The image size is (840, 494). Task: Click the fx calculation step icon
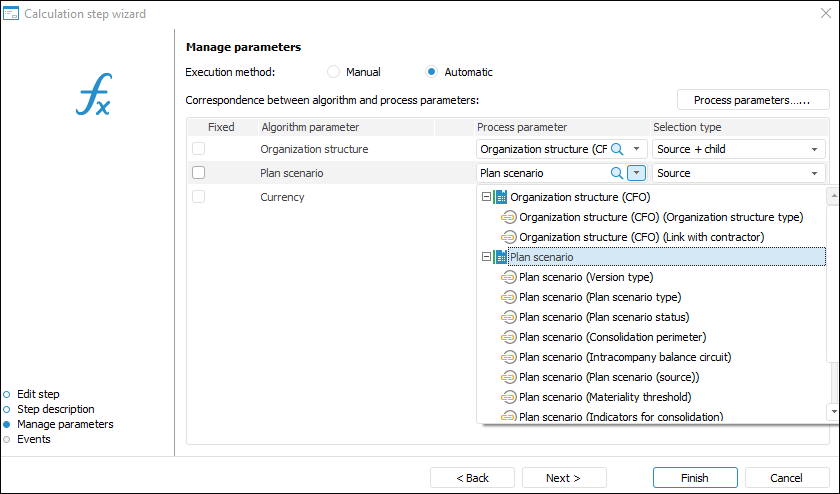93,94
